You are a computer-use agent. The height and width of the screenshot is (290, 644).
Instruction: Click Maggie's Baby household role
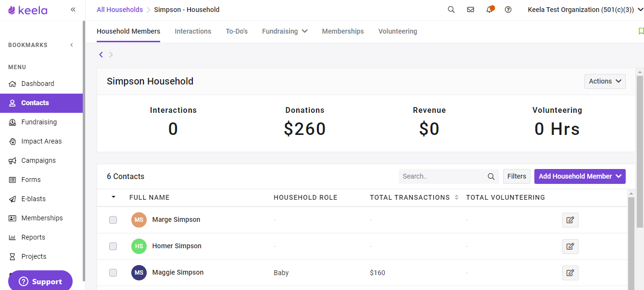(281, 273)
